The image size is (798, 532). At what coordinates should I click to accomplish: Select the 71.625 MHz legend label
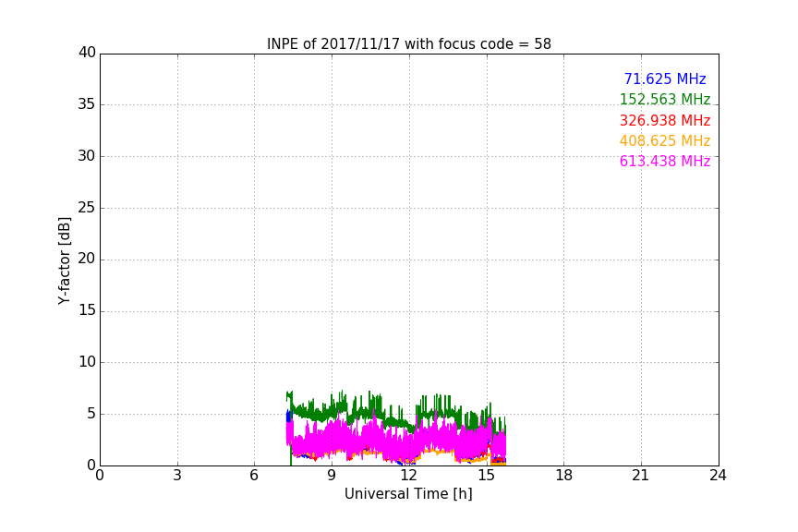tap(665, 79)
